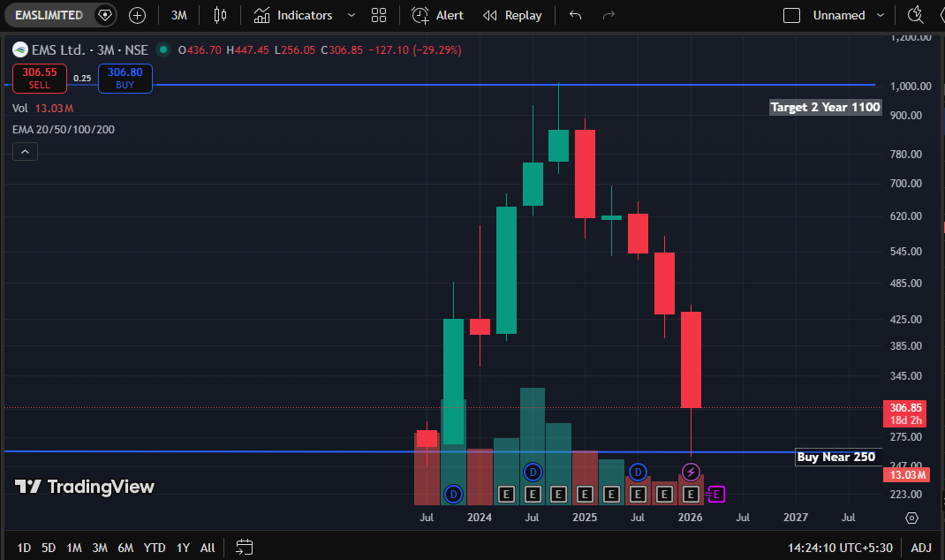Open the candlestick chart type menu
Screen dimensions: 945x560
(220, 15)
